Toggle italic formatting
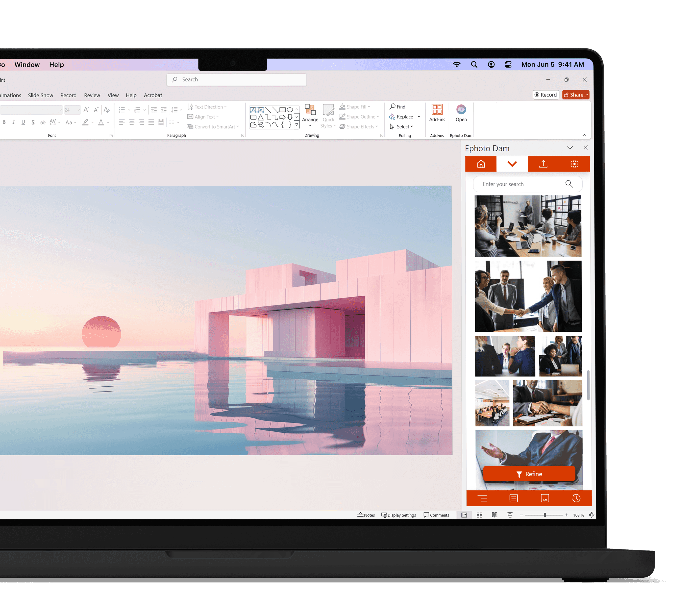The height and width of the screenshot is (616, 693). [x=14, y=122]
